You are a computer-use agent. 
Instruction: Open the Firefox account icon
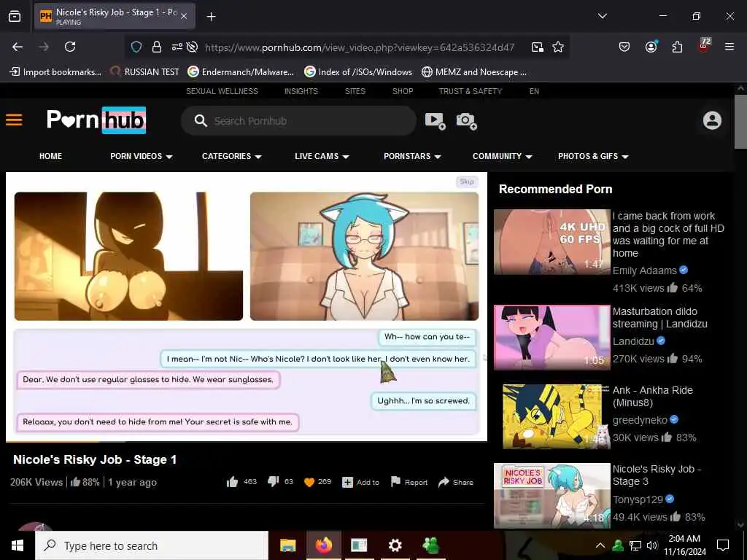[651, 47]
